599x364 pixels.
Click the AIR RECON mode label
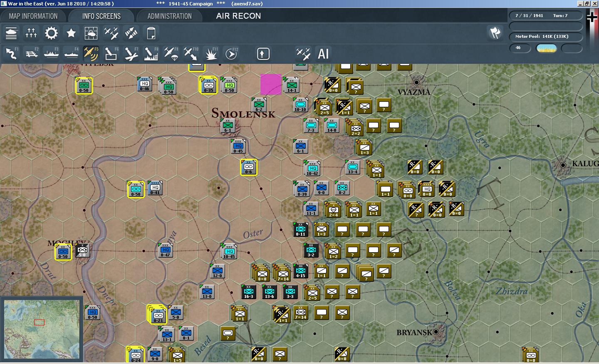(x=238, y=16)
